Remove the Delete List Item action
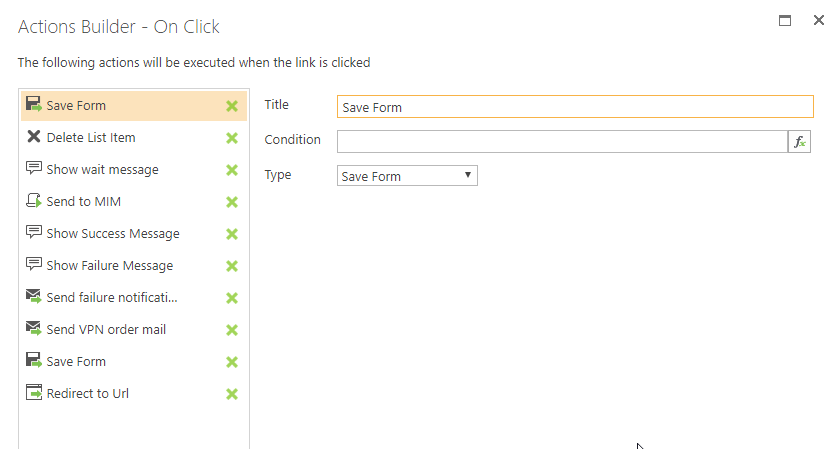Image resolution: width=839 pixels, height=449 pixels. 232,138
